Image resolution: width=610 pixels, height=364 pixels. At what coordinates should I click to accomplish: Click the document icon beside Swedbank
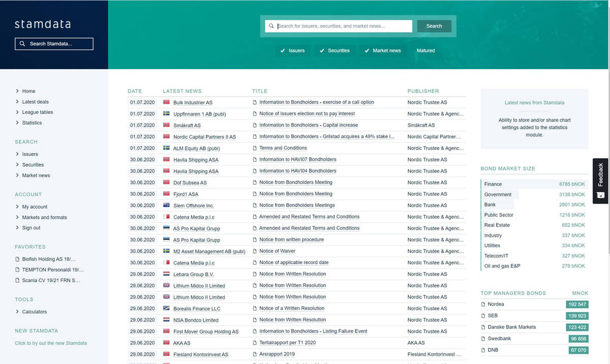point(483,339)
